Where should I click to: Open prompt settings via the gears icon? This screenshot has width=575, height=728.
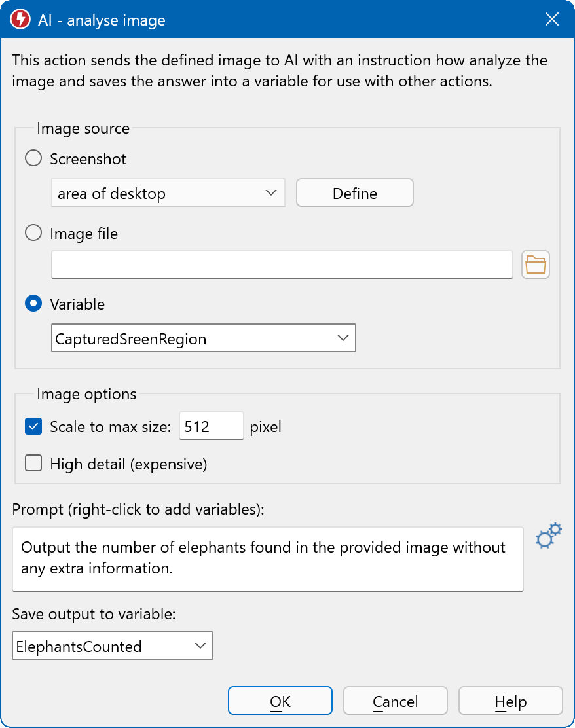coord(548,536)
